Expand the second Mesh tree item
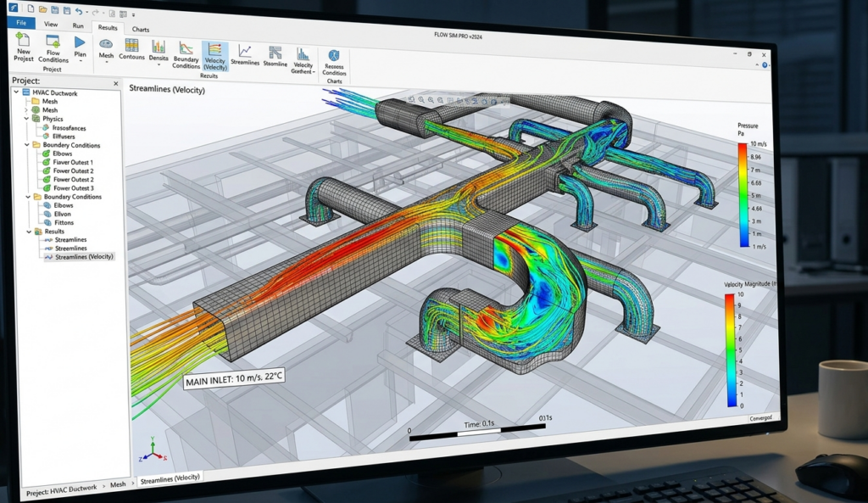 coord(25,110)
